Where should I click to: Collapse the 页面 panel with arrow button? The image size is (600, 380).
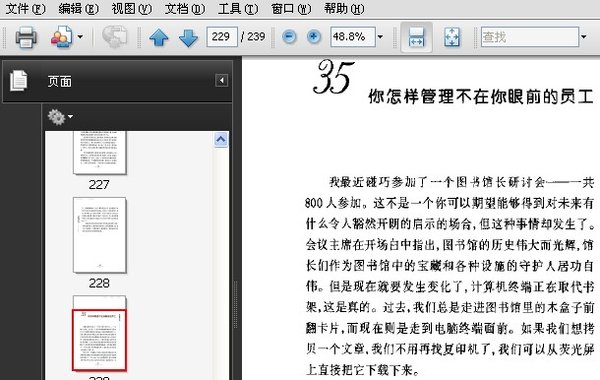222,80
